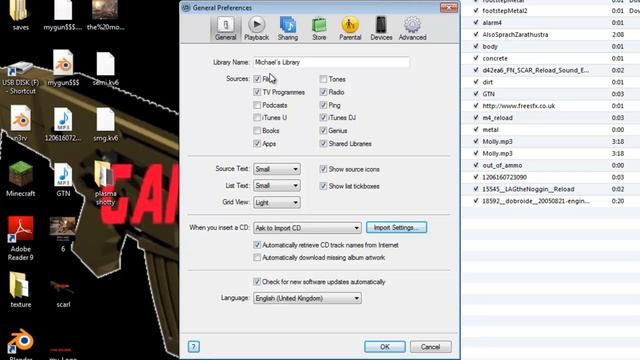Image resolution: width=640 pixels, height=360 pixels.
Task: Select the texture folder icon
Action: pos(20,290)
